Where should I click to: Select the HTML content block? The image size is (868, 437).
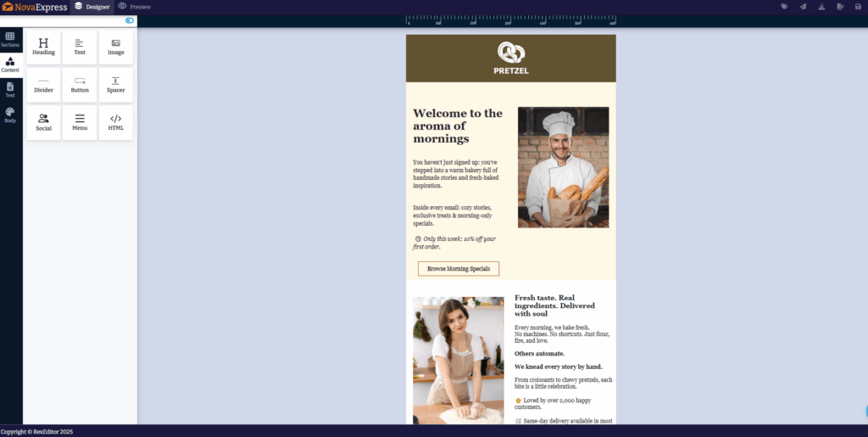click(115, 123)
